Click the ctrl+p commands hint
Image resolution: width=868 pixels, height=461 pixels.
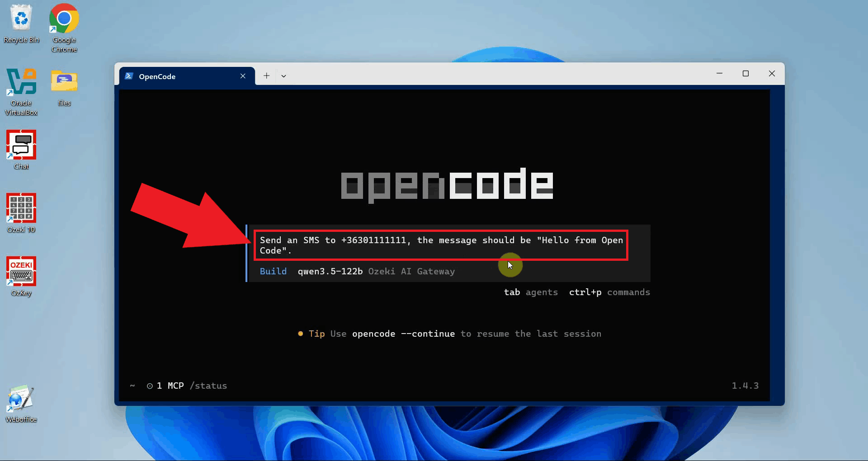pyautogui.click(x=609, y=292)
